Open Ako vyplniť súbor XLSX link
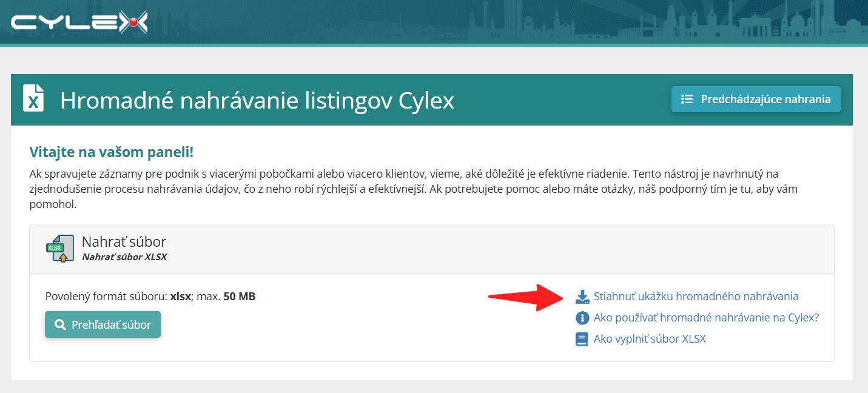This screenshot has width=868, height=393. pos(650,339)
